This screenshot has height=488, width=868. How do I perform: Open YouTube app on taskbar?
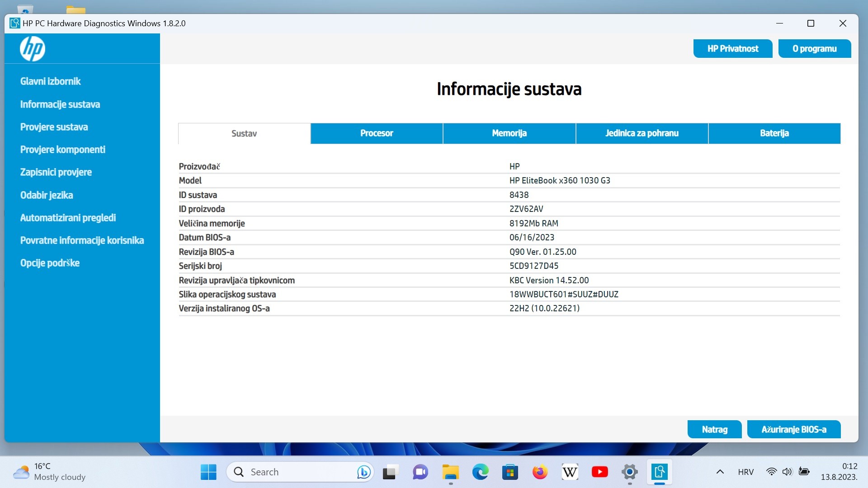tap(599, 472)
